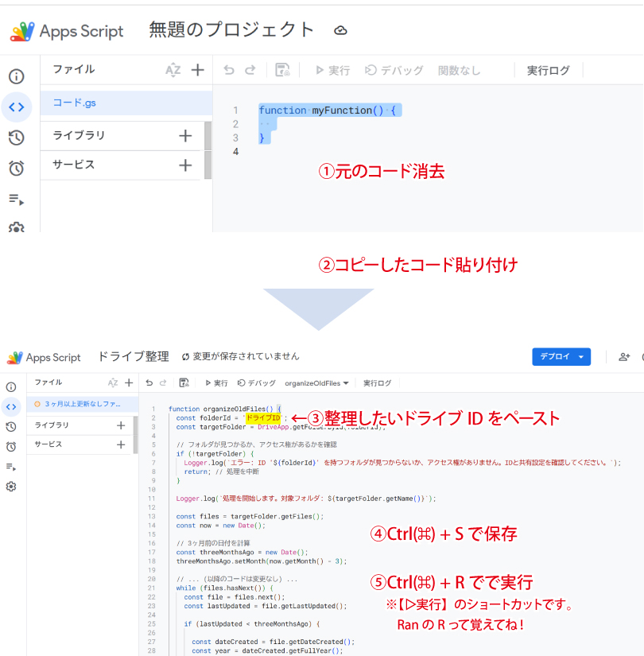Open the Overview info icon in the upper sidebar
The height and width of the screenshot is (656, 644).
point(16,76)
